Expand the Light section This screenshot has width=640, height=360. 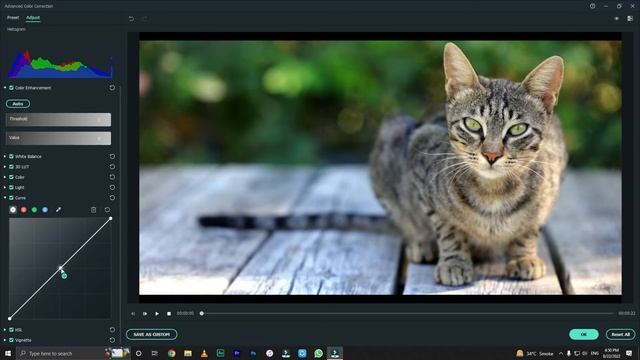click(x=5, y=187)
